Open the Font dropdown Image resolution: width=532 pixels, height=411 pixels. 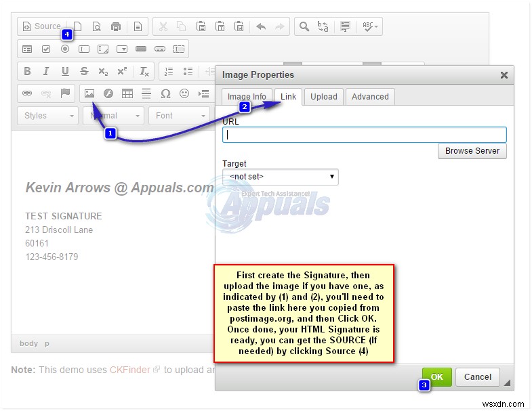(180, 116)
